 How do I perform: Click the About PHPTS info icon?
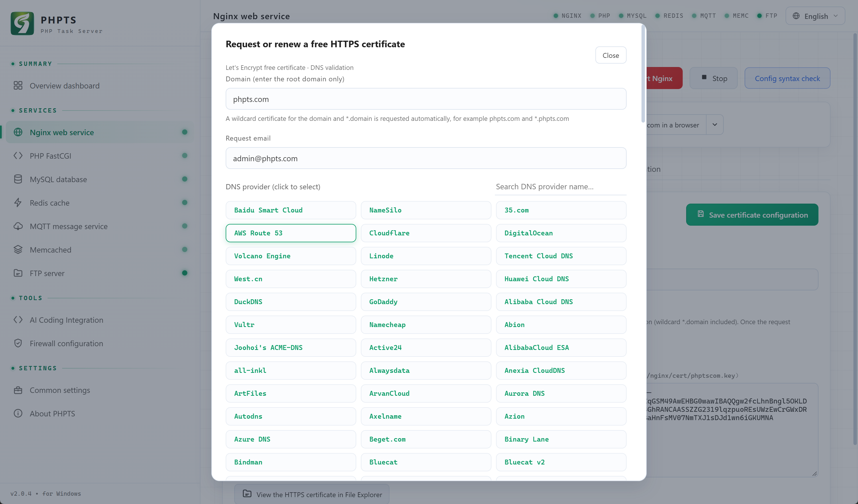click(18, 414)
